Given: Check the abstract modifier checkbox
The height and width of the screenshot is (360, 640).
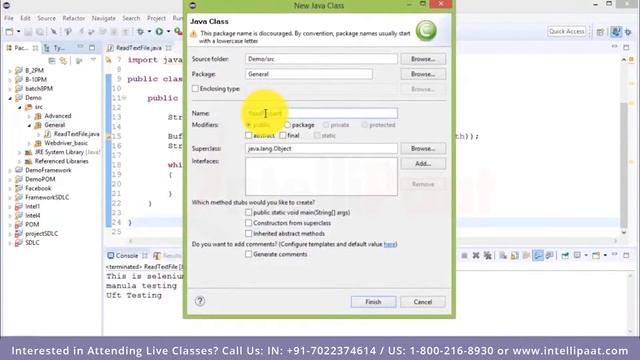Looking at the screenshot, I should (249, 135).
